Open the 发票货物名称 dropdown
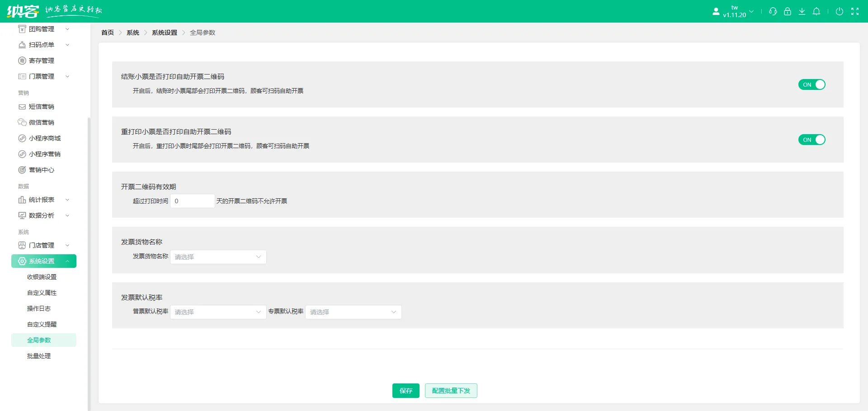This screenshot has width=868, height=411. (218, 257)
